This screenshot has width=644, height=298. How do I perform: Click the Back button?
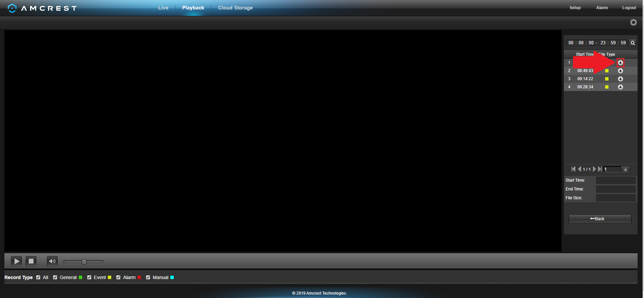click(600, 219)
